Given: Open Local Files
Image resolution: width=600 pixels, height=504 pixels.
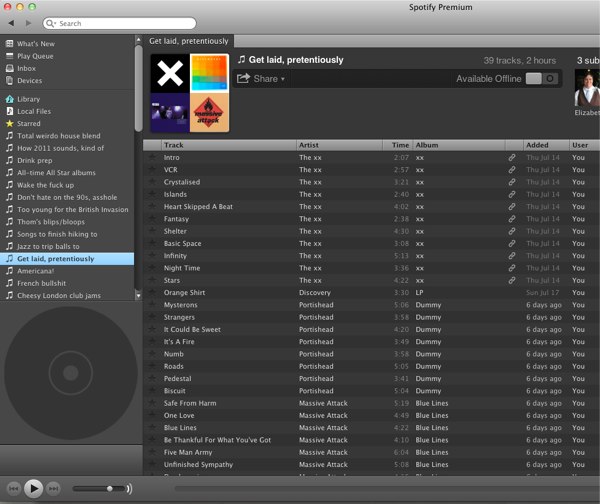Looking at the screenshot, I should click(34, 111).
